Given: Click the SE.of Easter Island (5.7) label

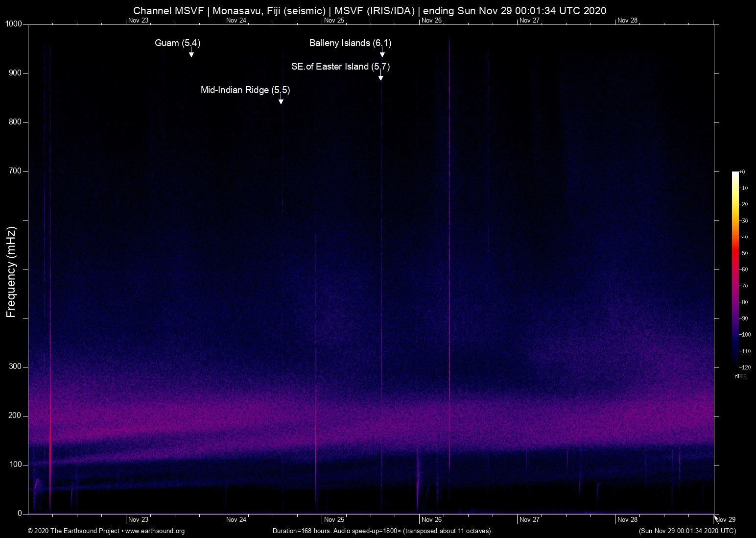Looking at the screenshot, I should tap(340, 67).
